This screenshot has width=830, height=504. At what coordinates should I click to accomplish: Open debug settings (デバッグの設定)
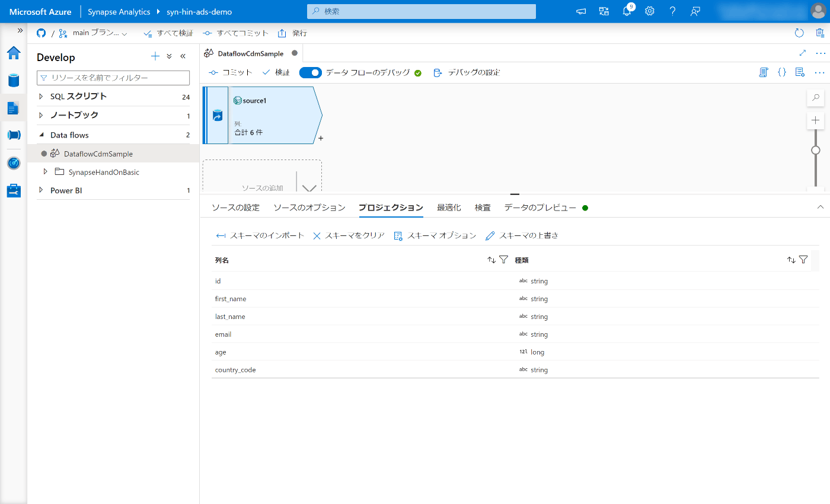[467, 72]
